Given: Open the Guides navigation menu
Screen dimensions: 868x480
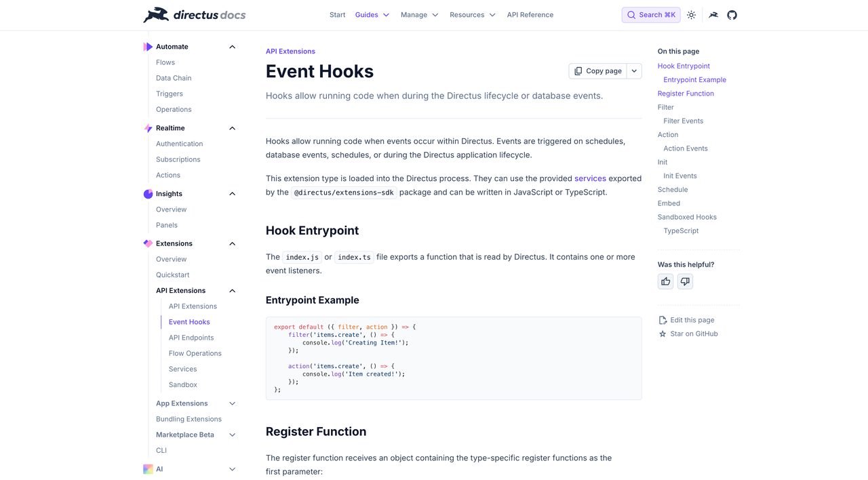Looking at the screenshot, I should point(372,15).
